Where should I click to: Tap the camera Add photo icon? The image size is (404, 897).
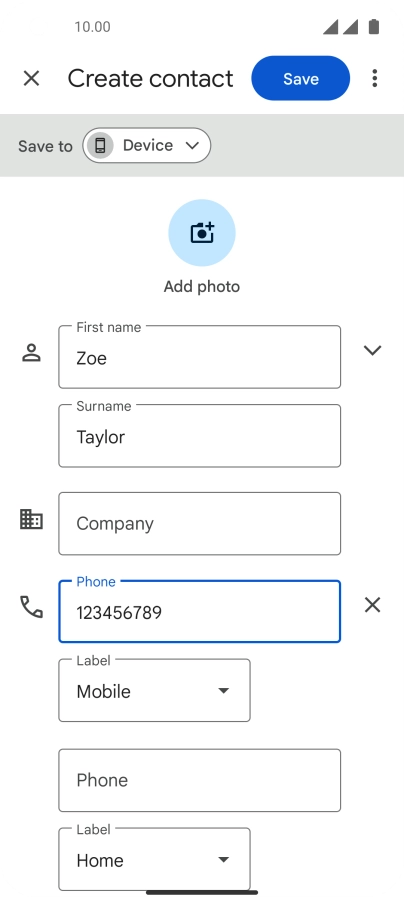tap(202, 233)
